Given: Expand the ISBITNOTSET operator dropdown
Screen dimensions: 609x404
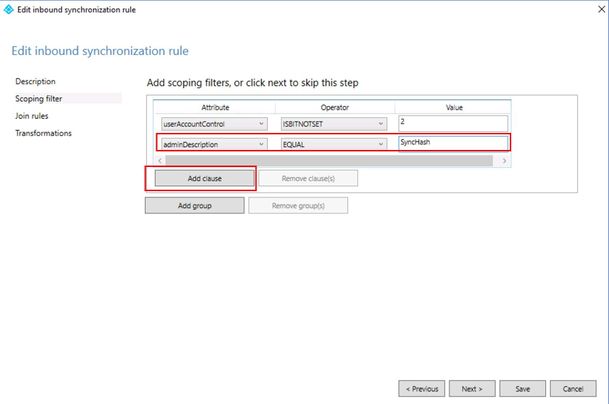Looking at the screenshot, I should tap(334, 124).
